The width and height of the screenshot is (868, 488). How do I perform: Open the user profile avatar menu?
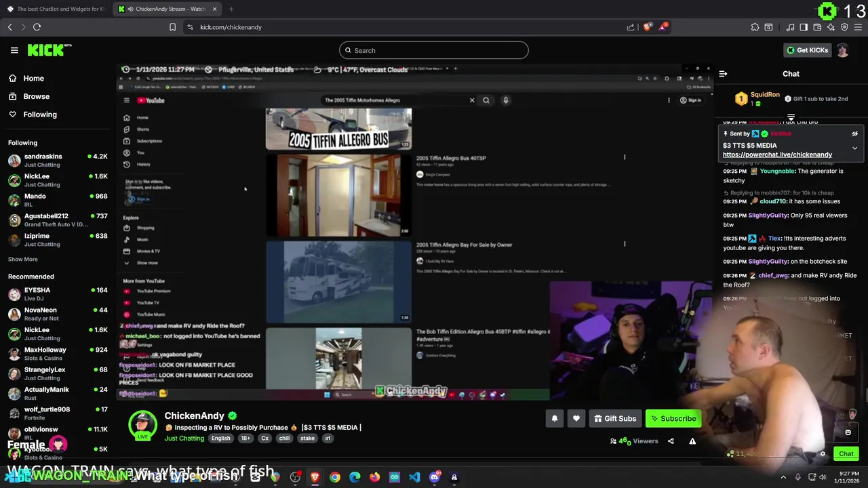[842, 50]
